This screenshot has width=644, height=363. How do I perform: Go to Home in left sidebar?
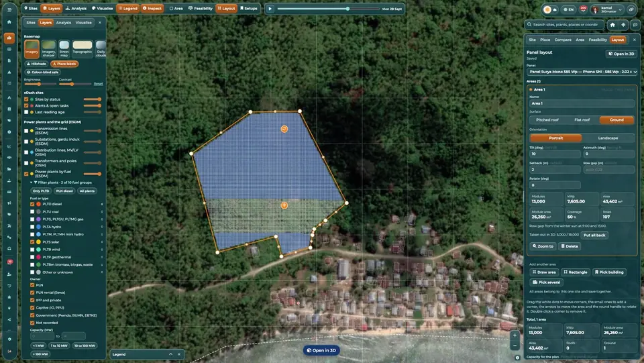pos(9,21)
